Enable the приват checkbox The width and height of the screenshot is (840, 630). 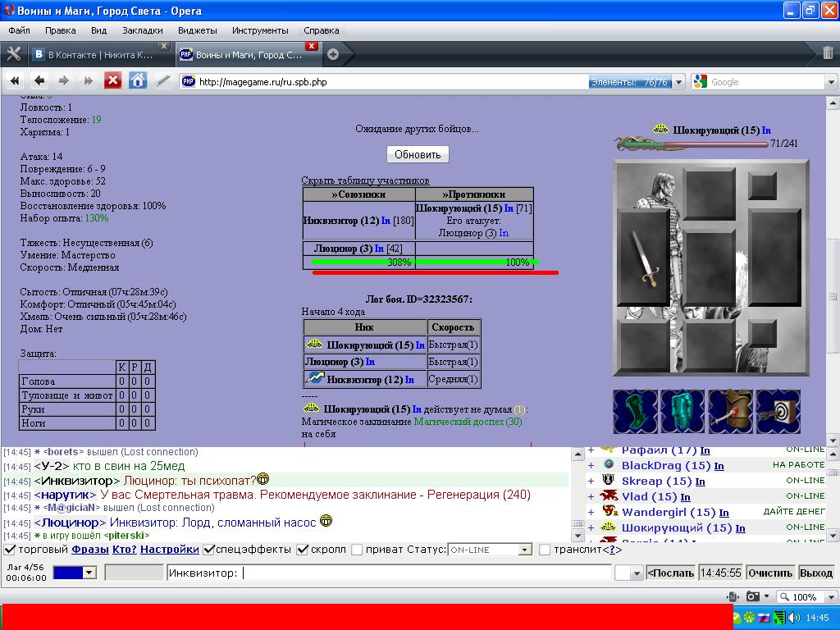[357, 549]
